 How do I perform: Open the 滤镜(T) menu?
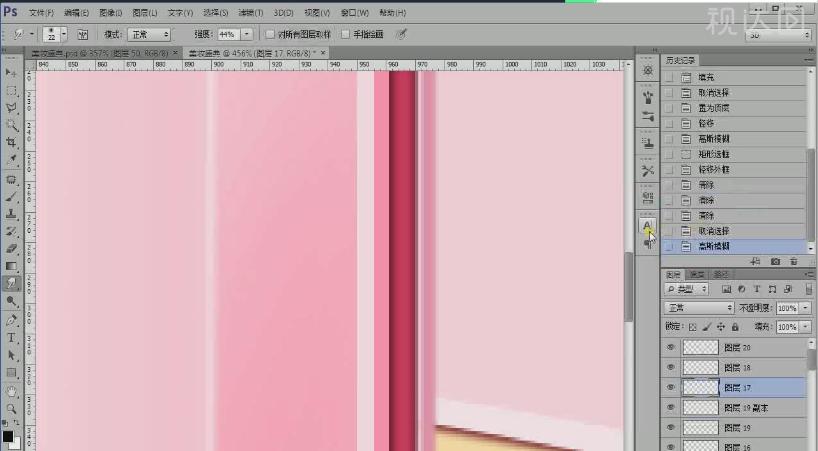250,13
